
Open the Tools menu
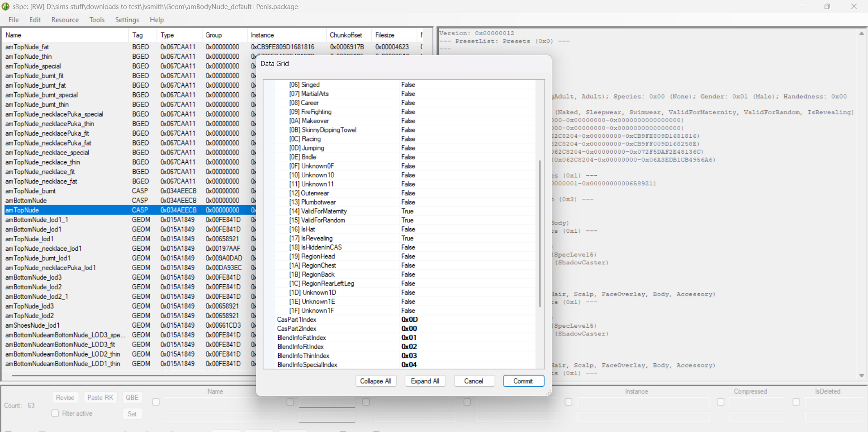pos(97,20)
